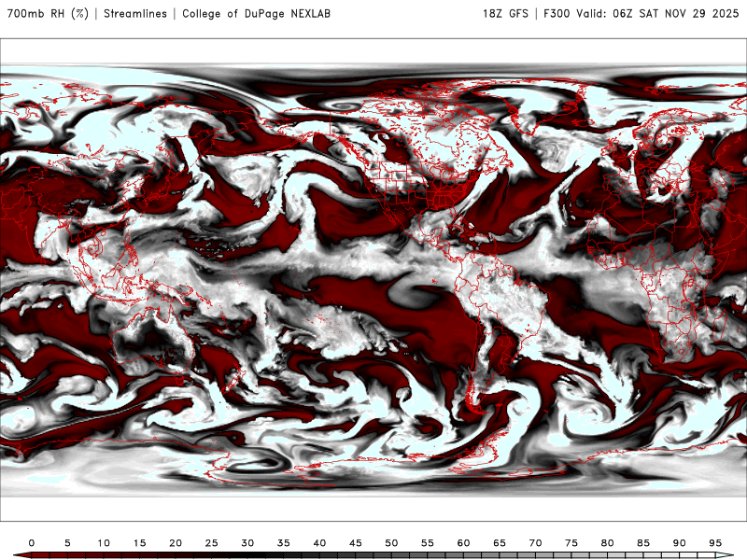
Task: Click the colorbar label '50'
Action: pyautogui.click(x=391, y=543)
